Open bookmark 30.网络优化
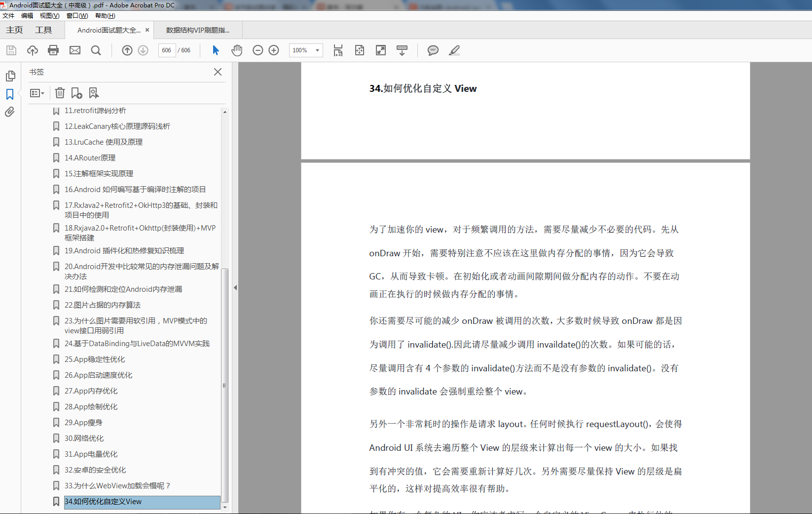The width and height of the screenshot is (812, 514). [84, 438]
